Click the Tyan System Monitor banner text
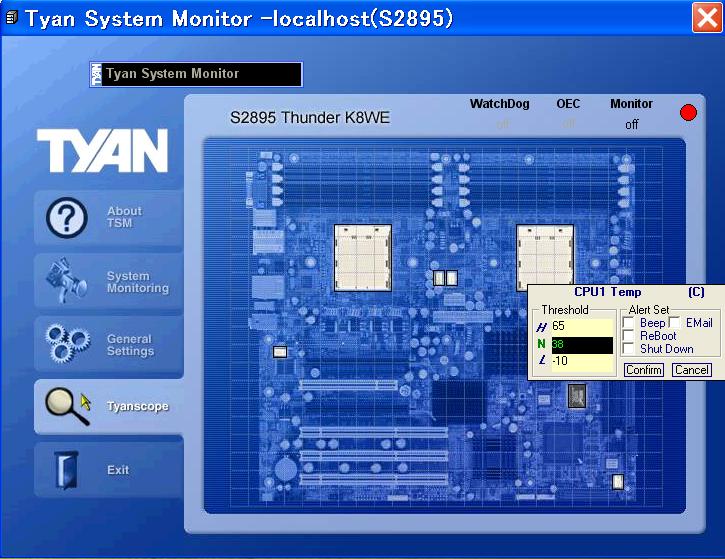 [x=172, y=74]
